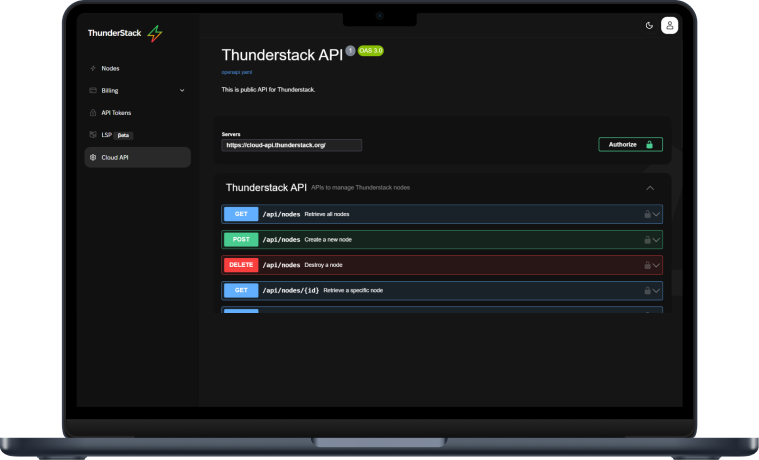
Task: Click the Billing card icon in the sidebar
Action: pos(93,91)
